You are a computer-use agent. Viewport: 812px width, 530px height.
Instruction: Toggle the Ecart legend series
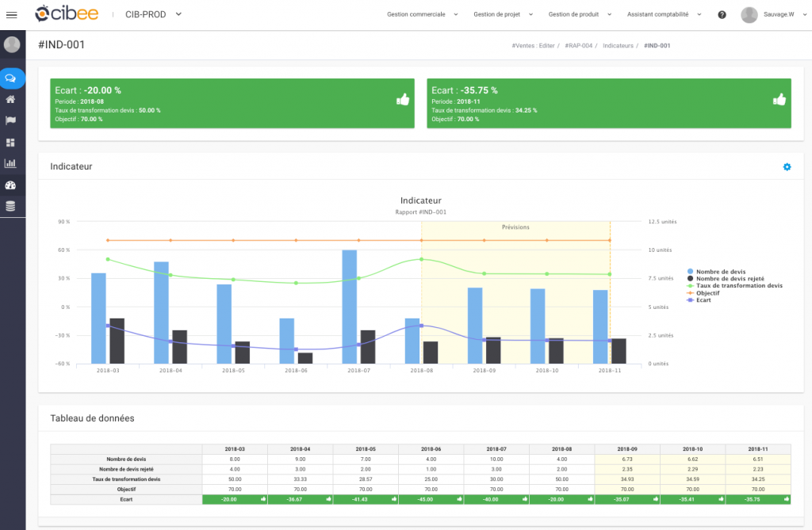click(x=699, y=300)
